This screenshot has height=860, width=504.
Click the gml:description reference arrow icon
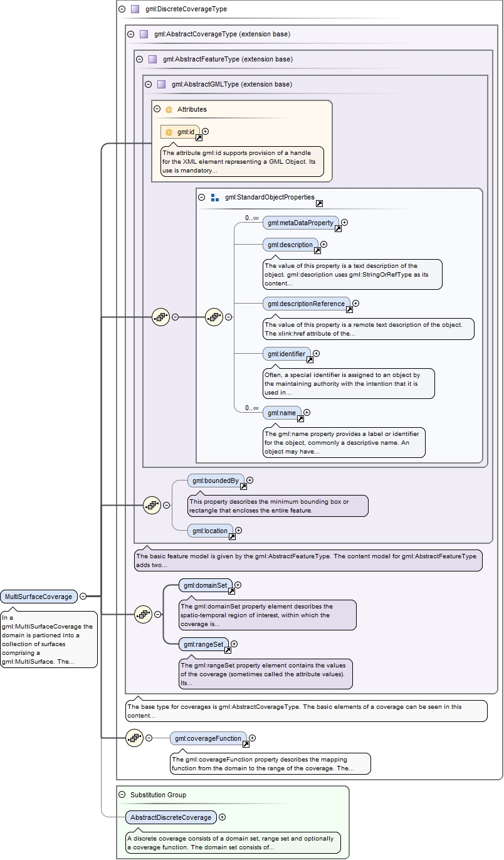coord(317,250)
